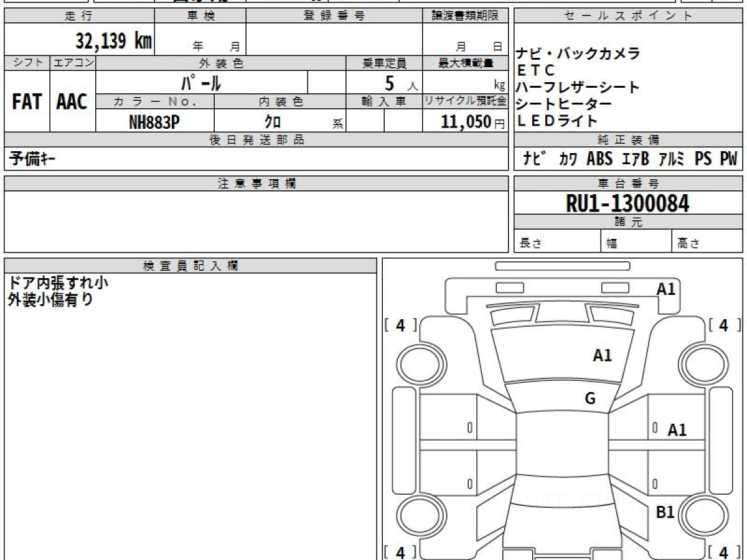Select the セールスポイント heading
This screenshot has height=560, width=747.
[629, 16]
